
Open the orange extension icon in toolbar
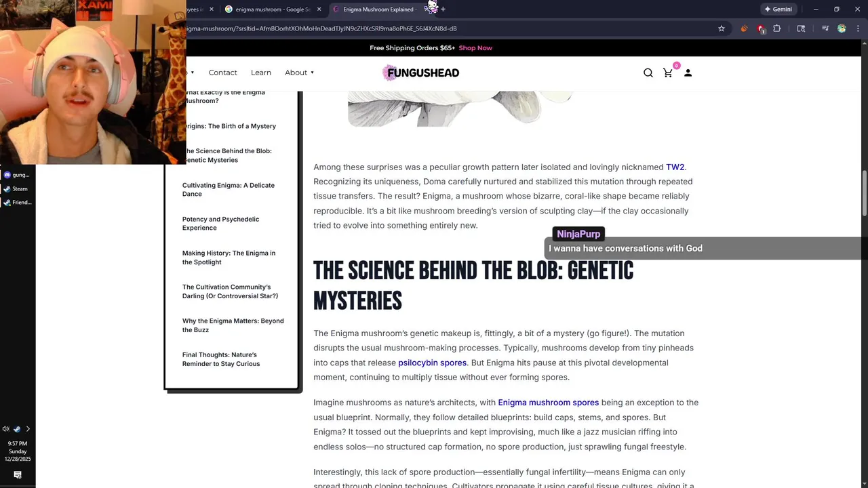coord(744,28)
